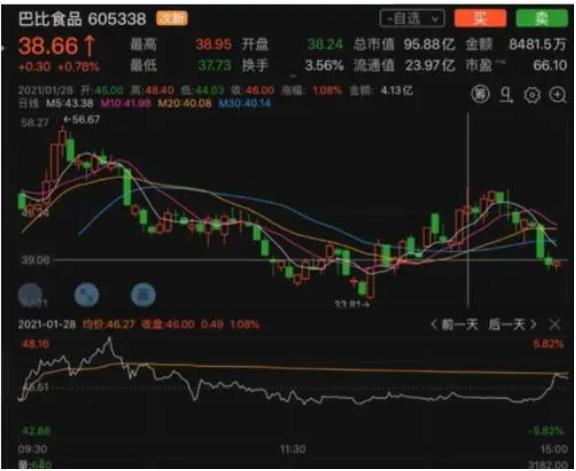
Task: Click the 流通值 23.97亿 value
Action: click(430, 66)
